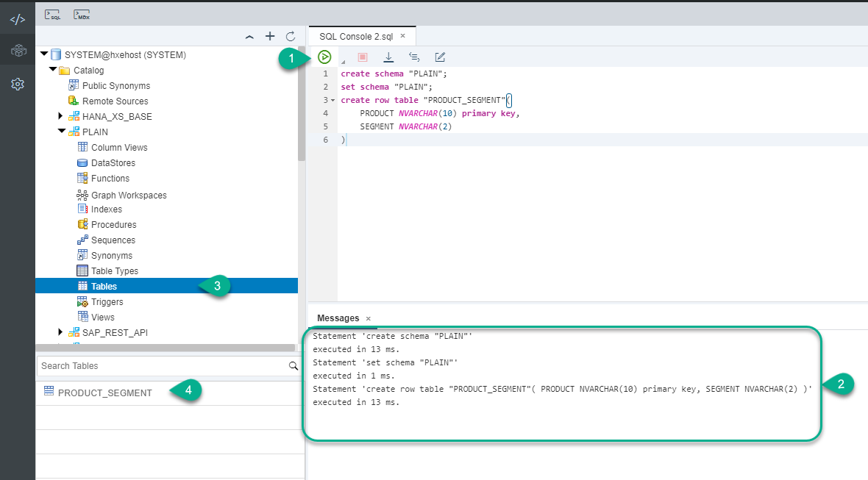Select Public Synonyms in the tree

tap(116, 86)
